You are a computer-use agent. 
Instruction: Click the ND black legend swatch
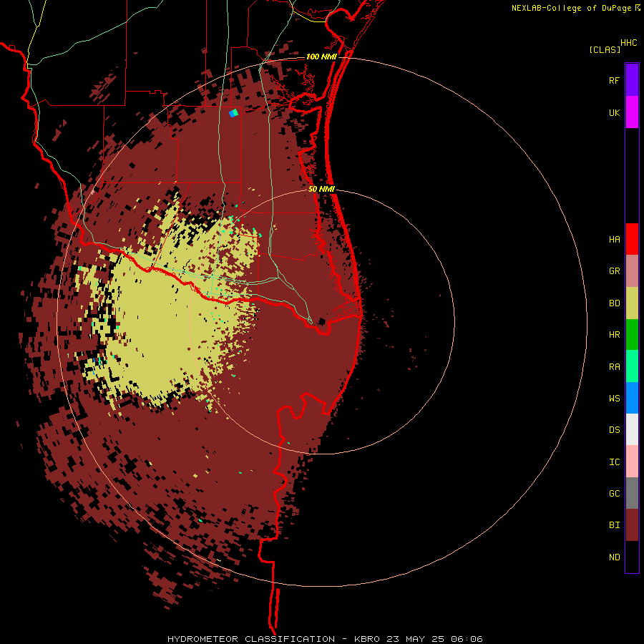pyautogui.click(x=632, y=557)
